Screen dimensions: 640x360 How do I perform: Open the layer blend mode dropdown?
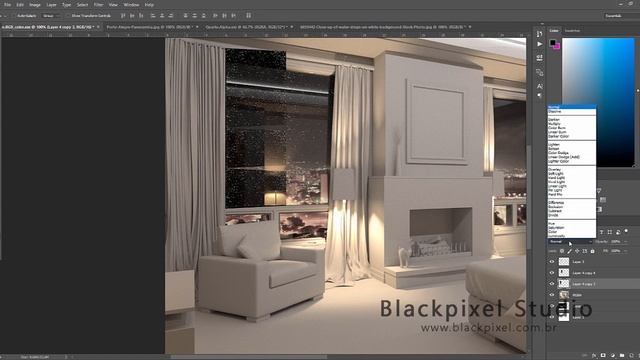coord(570,242)
